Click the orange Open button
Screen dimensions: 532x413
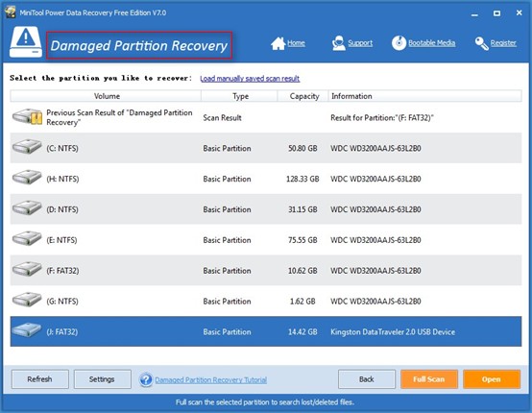click(492, 379)
